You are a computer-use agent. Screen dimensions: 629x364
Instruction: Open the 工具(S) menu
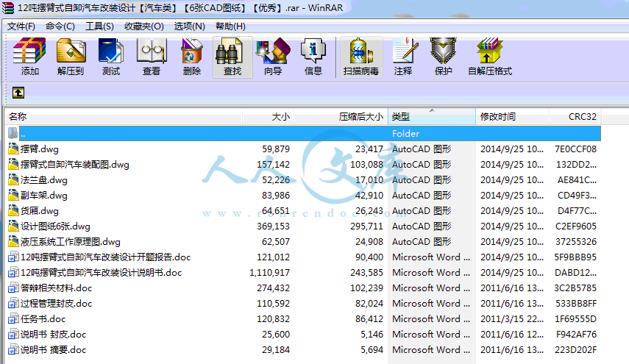pos(99,26)
